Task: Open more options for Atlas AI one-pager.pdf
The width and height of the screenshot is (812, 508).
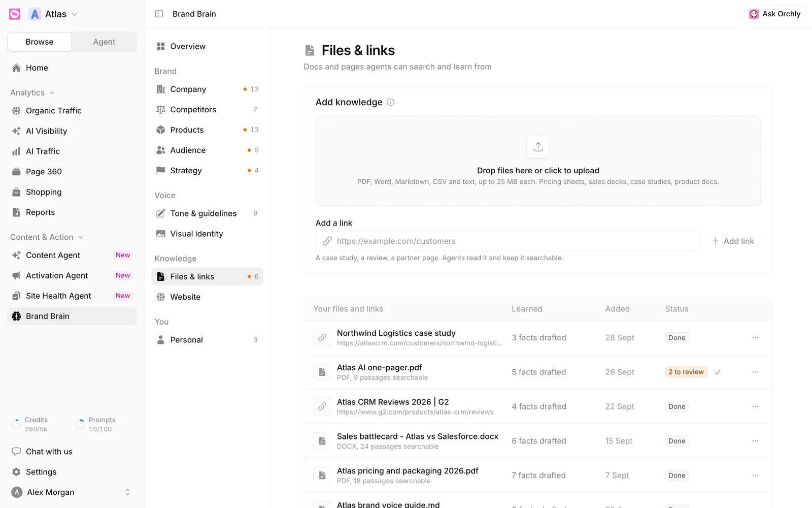Action: (755, 372)
